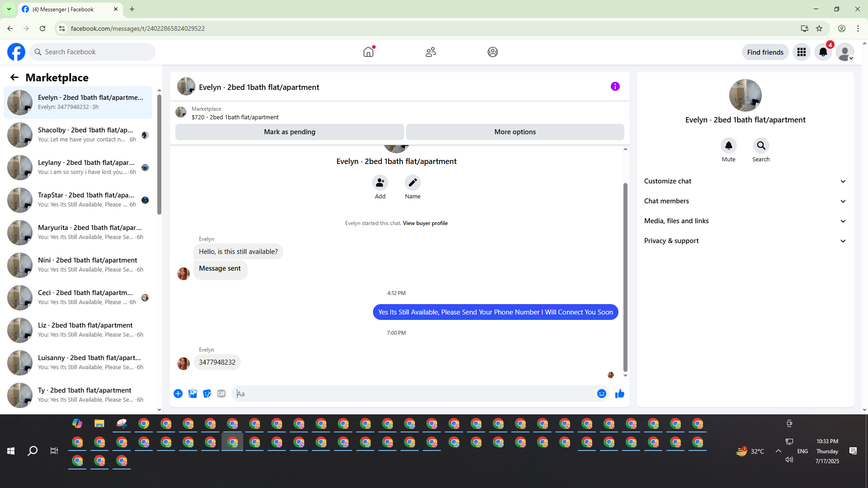
Task: Open Windows Start menu
Action: [11, 451]
